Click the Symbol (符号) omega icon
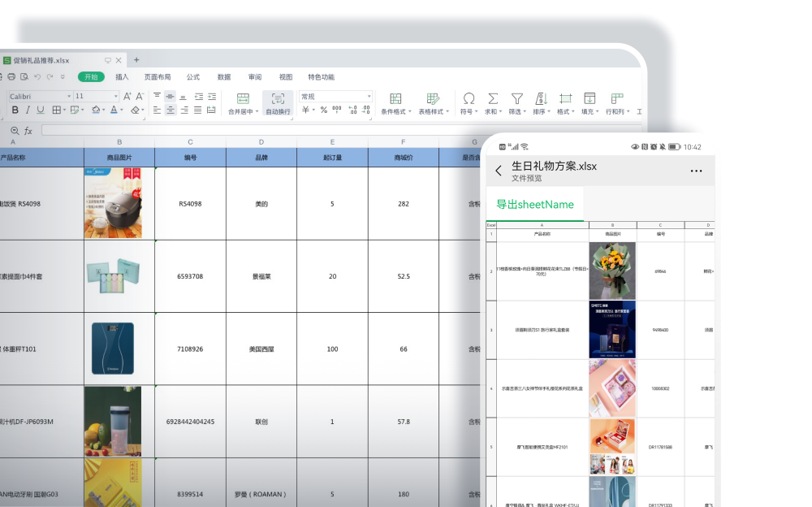This screenshot has width=812, height=507. click(469, 98)
